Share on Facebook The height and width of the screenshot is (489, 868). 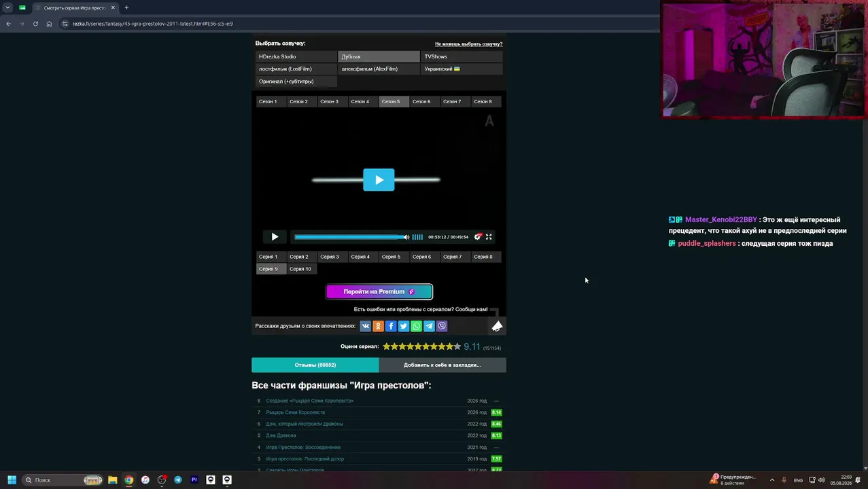391,326
